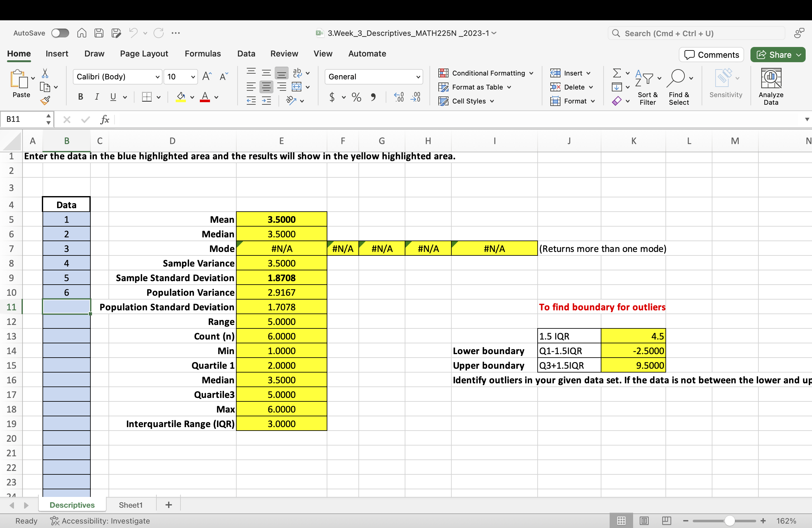
Task: Switch to the Sheet1 worksheet tab
Action: click(x=130, y=505)
